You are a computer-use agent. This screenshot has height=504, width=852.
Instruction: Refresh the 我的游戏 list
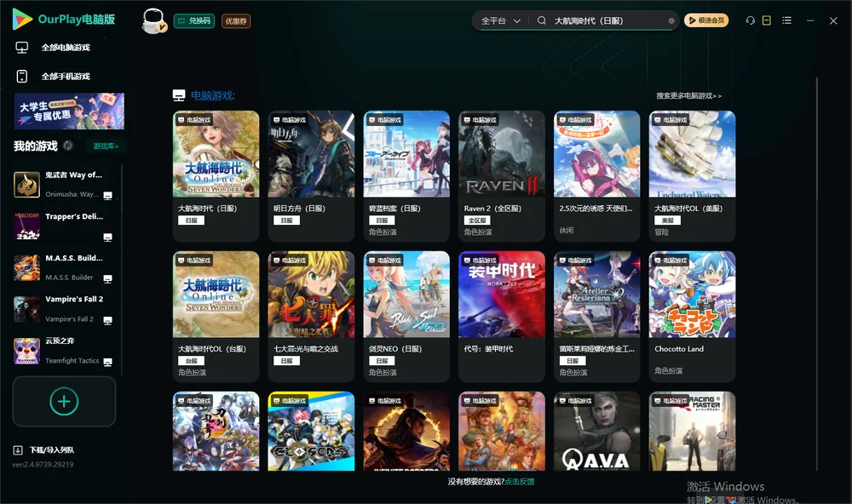point(68,146)
